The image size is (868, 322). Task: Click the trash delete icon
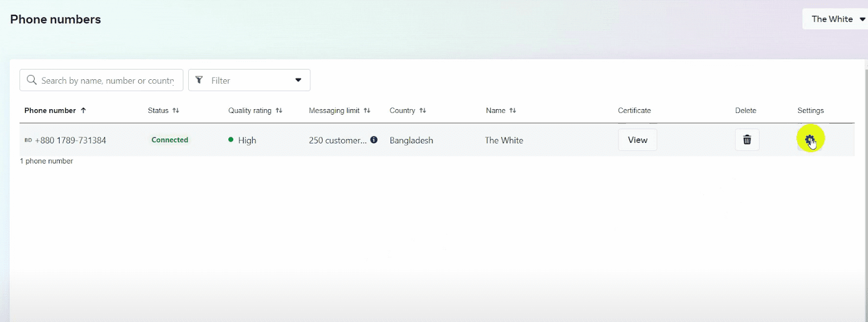747,140
